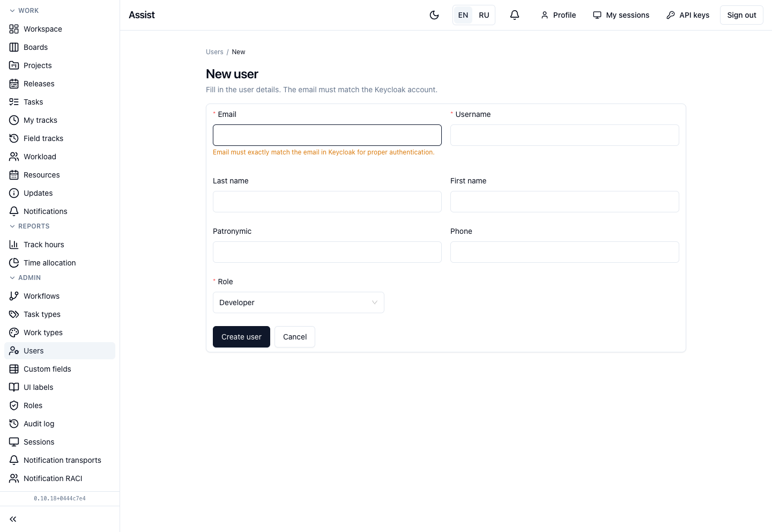The image size is (772, 532).
Task: Switch language to RU
Action: [484, 15]
